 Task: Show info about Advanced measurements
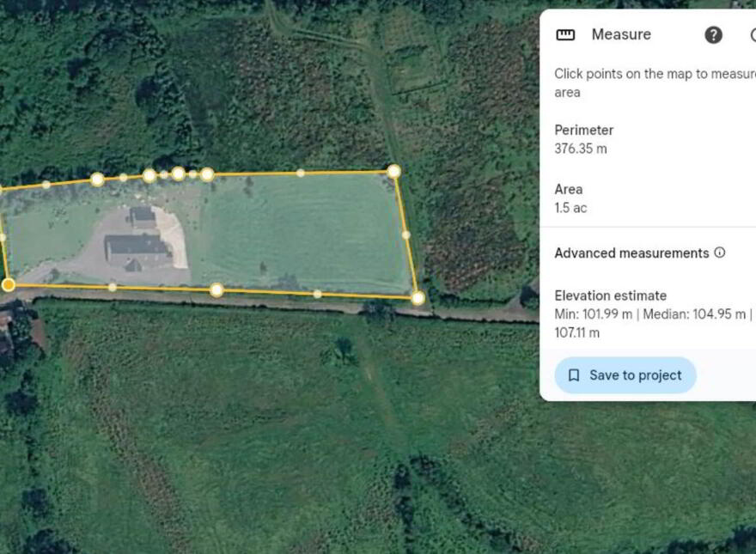719,253
